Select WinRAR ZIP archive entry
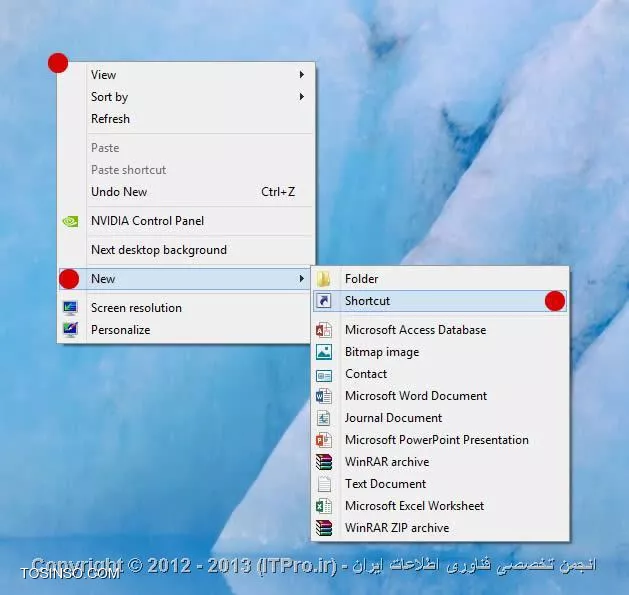 point(440,528)
